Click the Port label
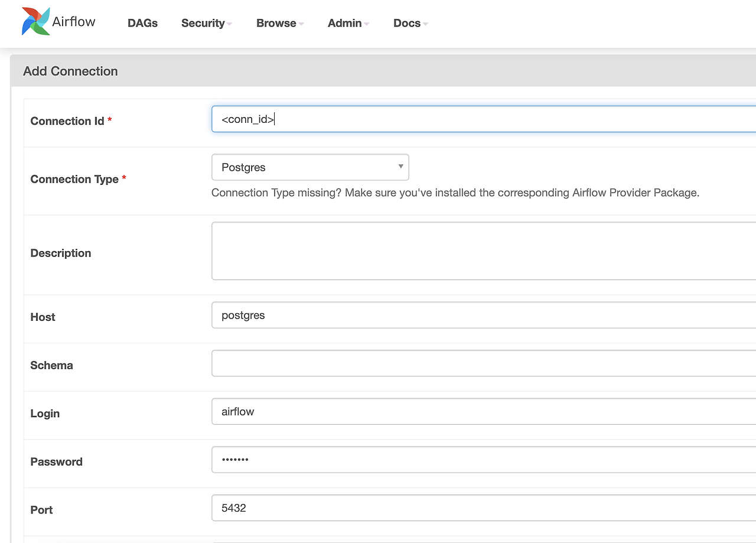Screen dimensions: 756x543 41,510
